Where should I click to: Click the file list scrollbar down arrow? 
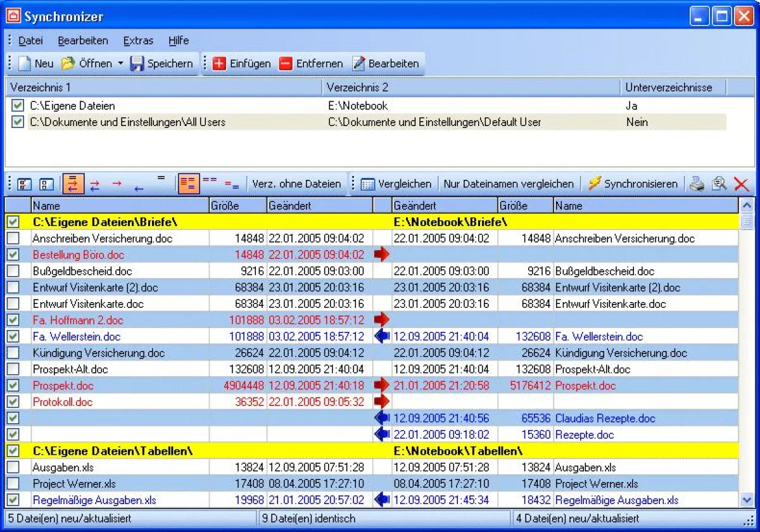point(747,500)
